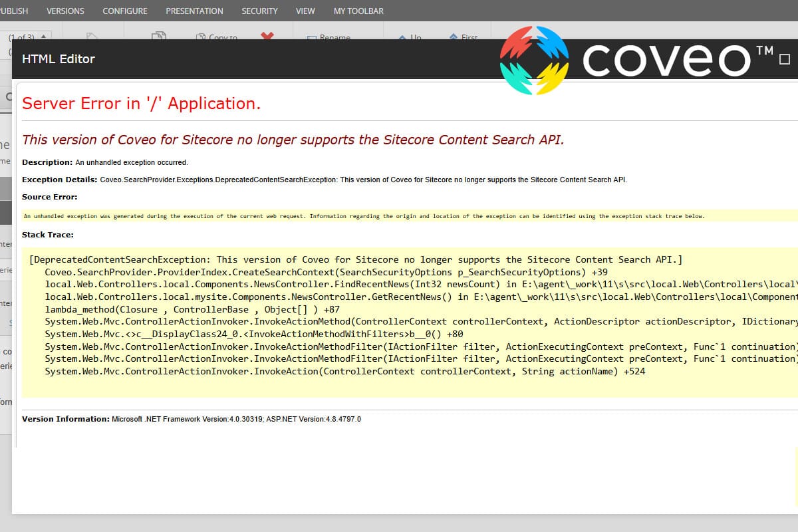Click the InvokeAction ... +524 stack trace line

coord(344,371)
